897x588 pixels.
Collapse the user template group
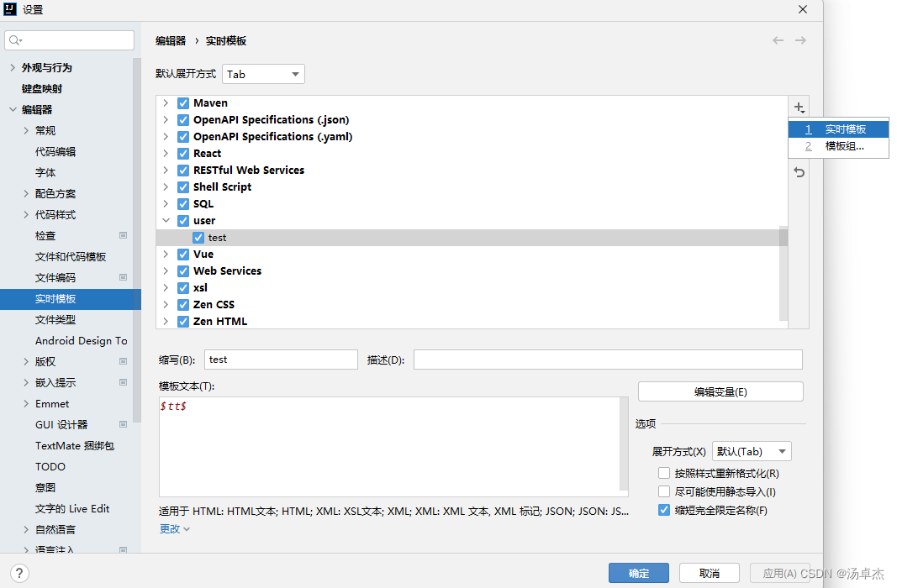[x=166, y=221]
